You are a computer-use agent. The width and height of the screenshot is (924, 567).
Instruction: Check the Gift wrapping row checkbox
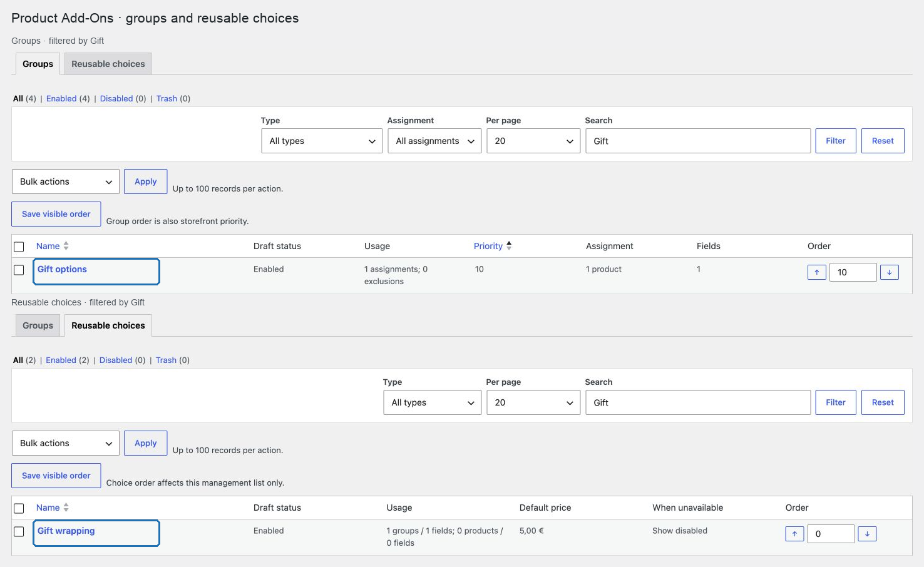pyautogui.click(x=19, y=531)
